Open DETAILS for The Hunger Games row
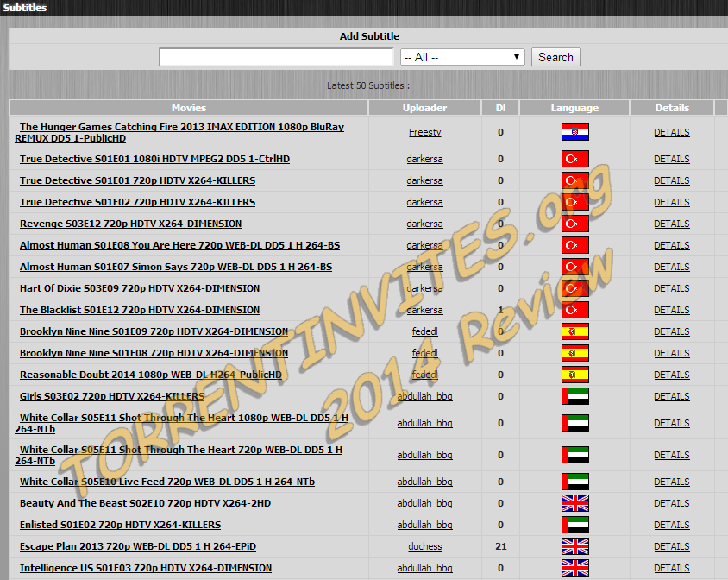This screenshot has height=580, width=728. click(x=672, y=132)
